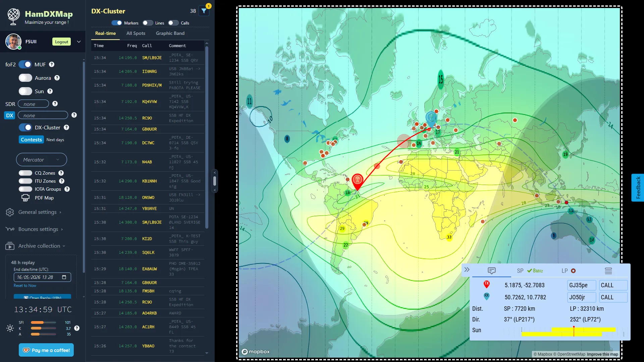
Task: Open the SDR selection box
Action: tap(34, 104)
